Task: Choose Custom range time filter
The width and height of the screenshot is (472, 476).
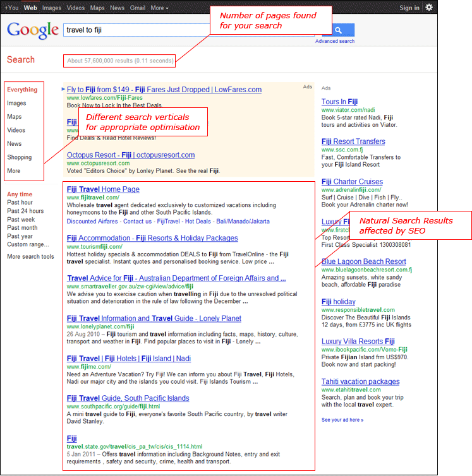Action: [28, 245]
